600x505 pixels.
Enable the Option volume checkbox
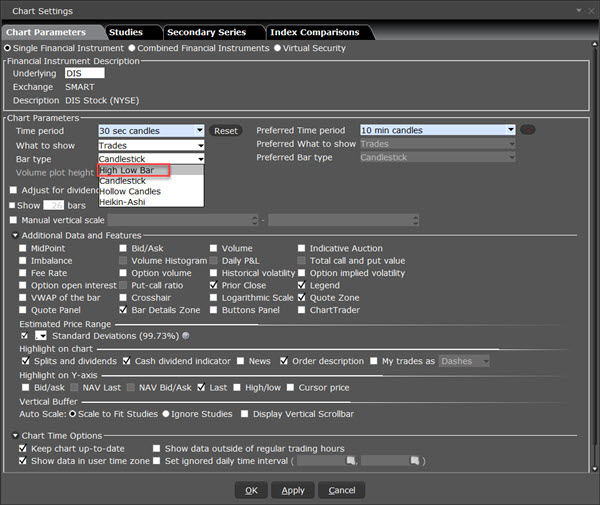point(123,273)
